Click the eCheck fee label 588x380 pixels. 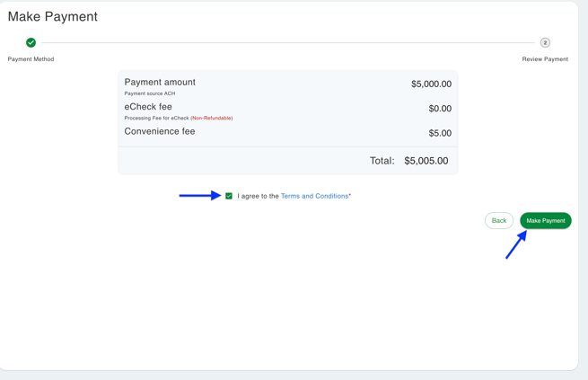tap(148, 107)
